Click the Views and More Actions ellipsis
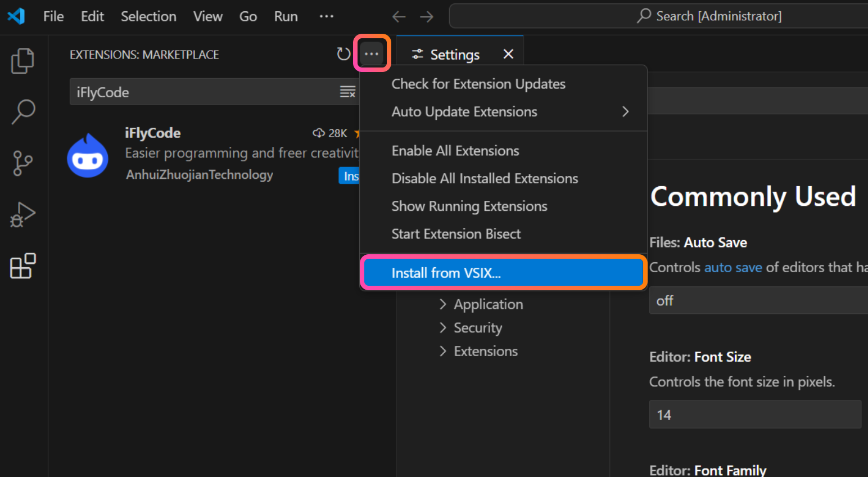This screenshot has width=868, height=477. (x=372, y=54)
